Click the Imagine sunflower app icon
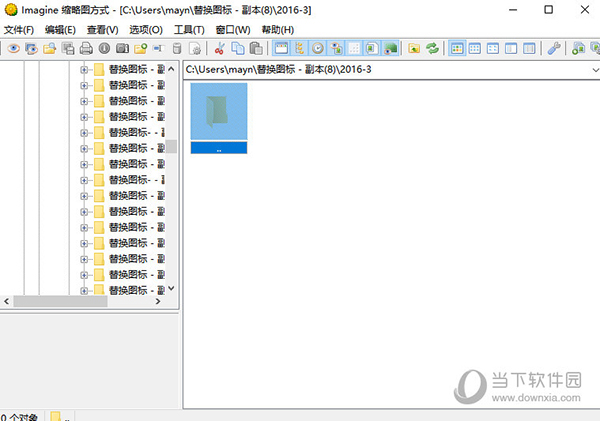This screenshot has height=421, width=600. pos(11,10)
